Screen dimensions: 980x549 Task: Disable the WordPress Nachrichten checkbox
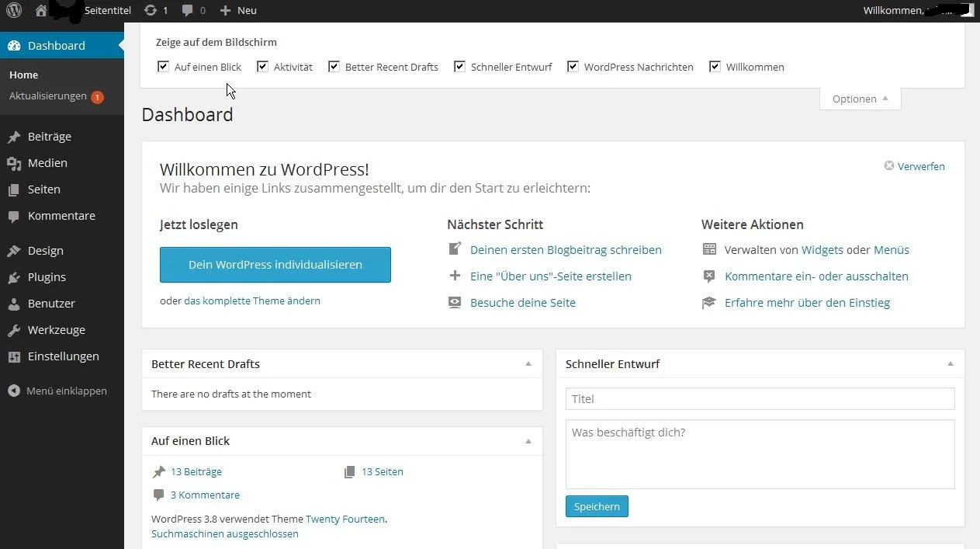tap(573, 67)
